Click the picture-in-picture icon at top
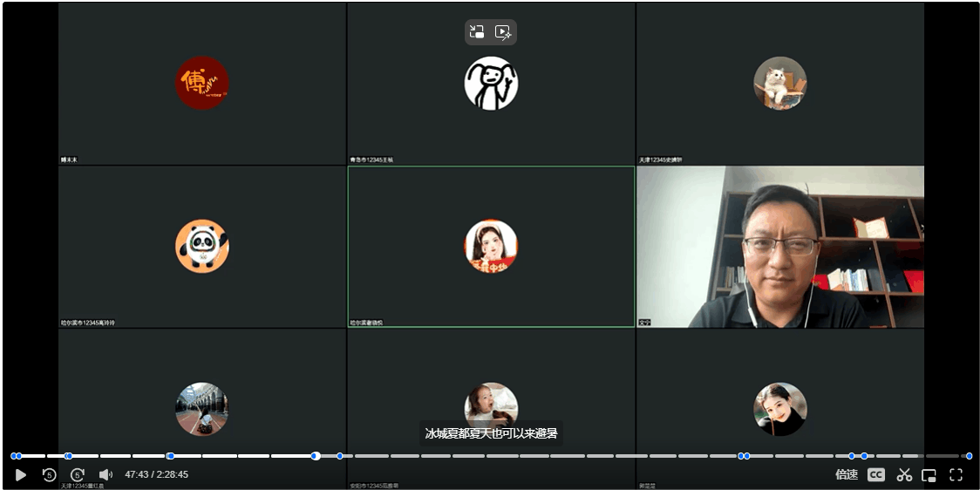This screenshot has height=490, width=980. click(477, 32)
